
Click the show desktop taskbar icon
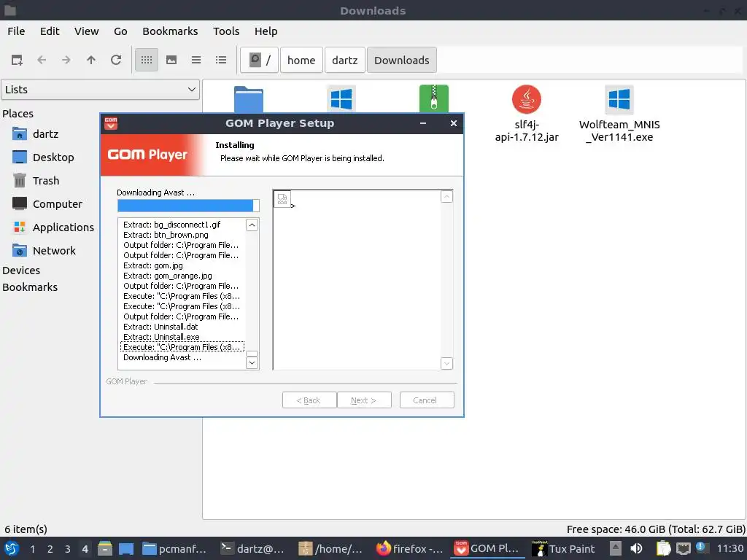coord(125,549)
